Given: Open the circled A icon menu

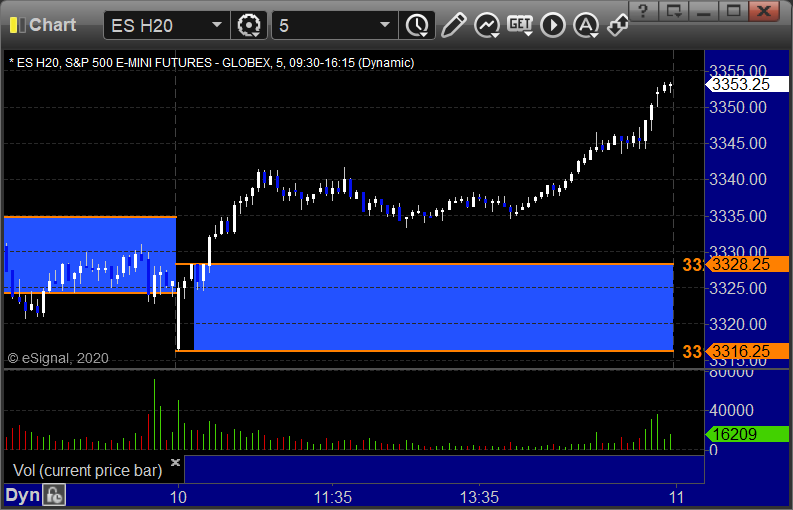Looking at the screenshot, I should coord(586,25).
